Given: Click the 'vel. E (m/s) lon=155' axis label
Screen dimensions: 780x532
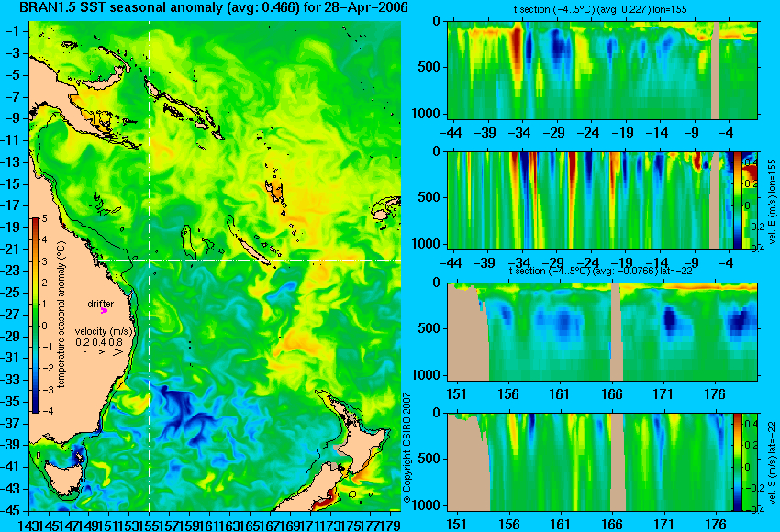Looking at the screenshot, I should tap(772, 202).
